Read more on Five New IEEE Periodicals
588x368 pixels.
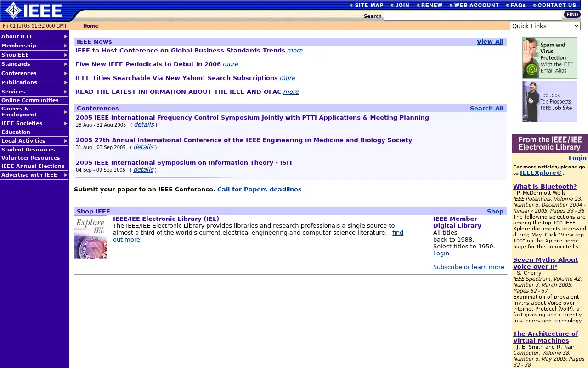pyautogui.click(x=230, y=64)
